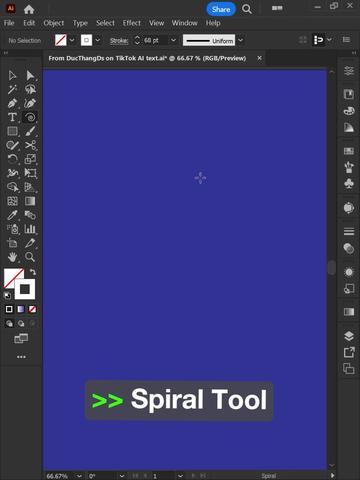Select the Zoom tool
This screenshot has width=360, height=480.
[30, 257]
